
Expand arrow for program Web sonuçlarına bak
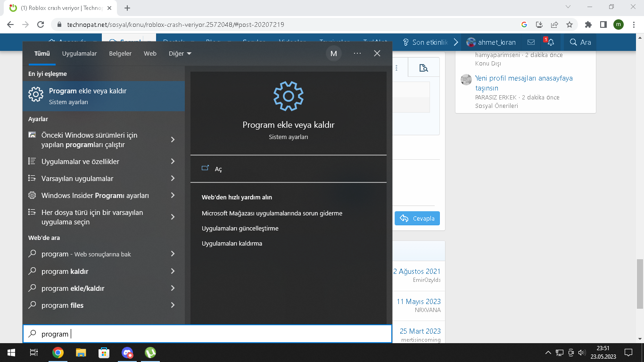(173, 254)
